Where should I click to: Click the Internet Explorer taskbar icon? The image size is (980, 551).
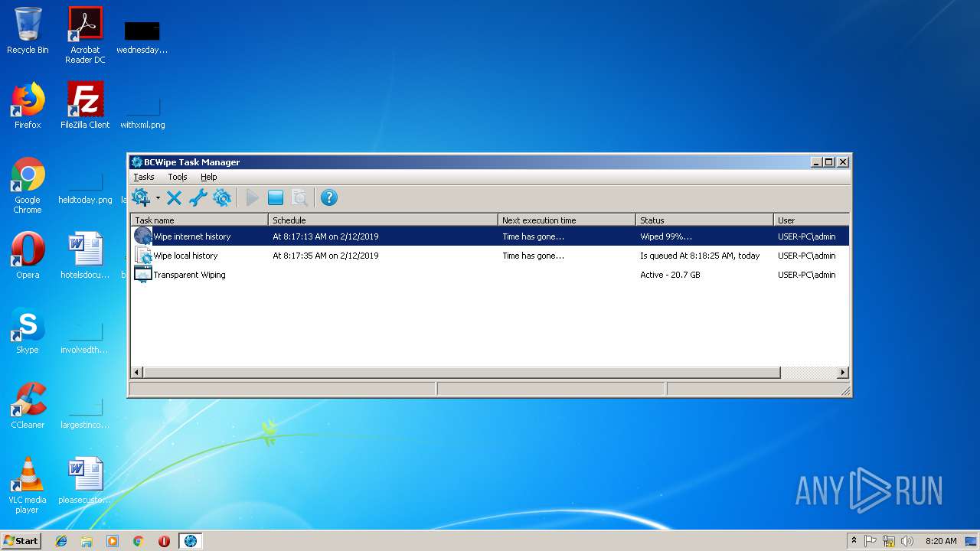pos(61,541)
